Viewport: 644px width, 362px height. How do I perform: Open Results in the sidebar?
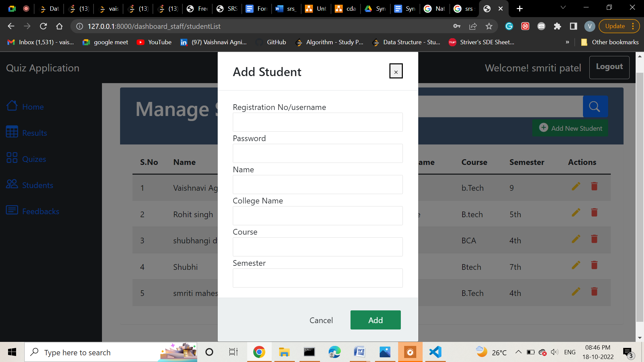(x=26, y=132)
